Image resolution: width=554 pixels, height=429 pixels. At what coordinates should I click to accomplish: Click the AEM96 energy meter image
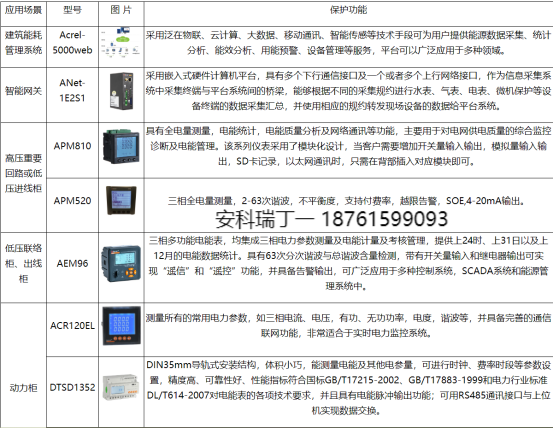121,264
